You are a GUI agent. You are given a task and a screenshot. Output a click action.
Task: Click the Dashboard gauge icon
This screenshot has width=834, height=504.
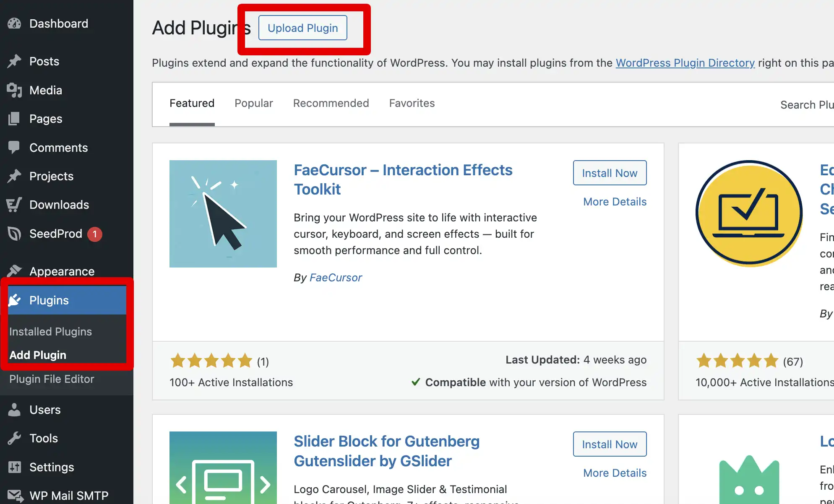(14, 23)
